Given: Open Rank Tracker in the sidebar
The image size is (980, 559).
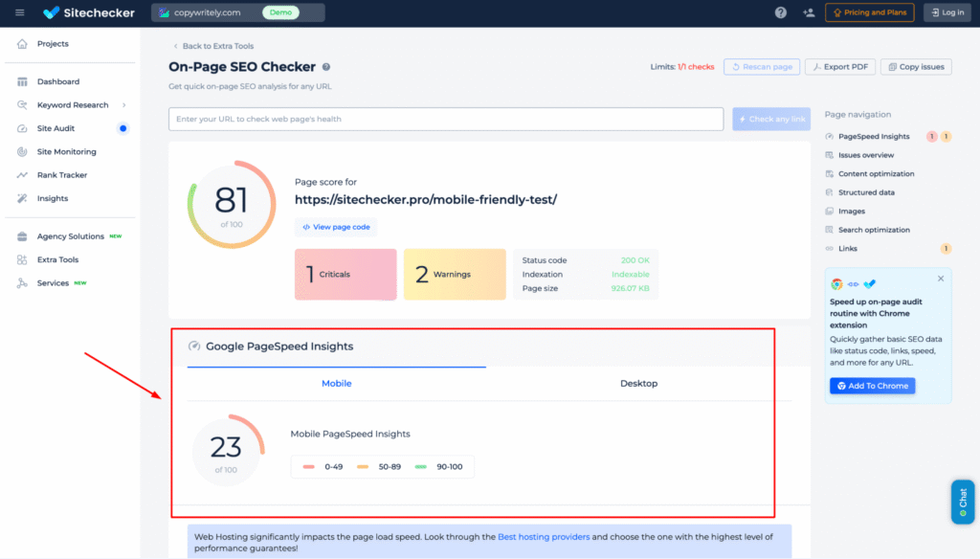Looking at the screenshot, I should pos(62,175).
